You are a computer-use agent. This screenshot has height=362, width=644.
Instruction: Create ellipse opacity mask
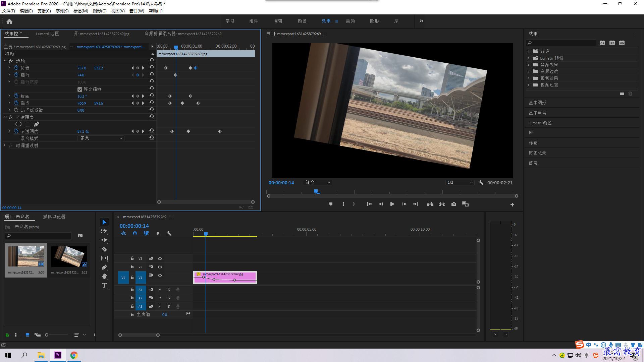[18, 124]
